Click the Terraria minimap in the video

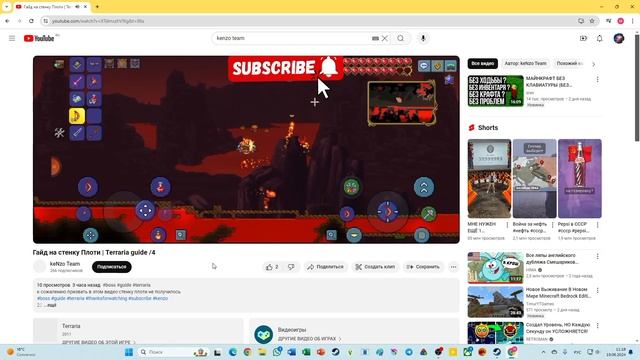401,103
